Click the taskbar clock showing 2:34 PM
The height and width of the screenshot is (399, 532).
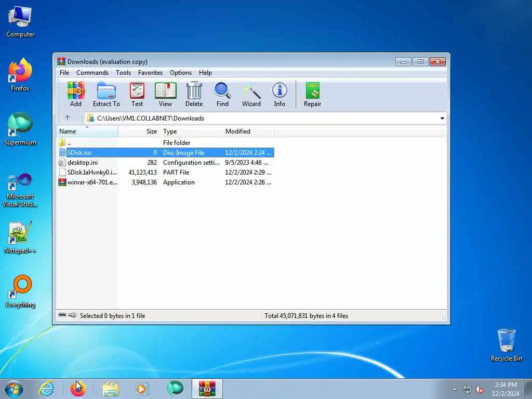click(506, 389)
